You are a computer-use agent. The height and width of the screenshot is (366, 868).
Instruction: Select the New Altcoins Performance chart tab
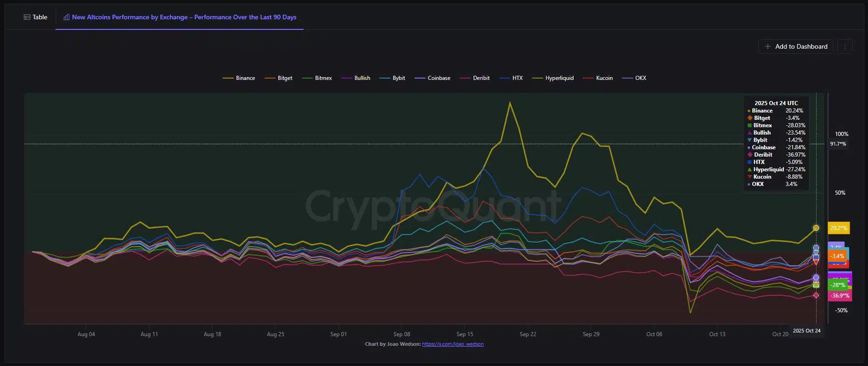tap(180, 17)
